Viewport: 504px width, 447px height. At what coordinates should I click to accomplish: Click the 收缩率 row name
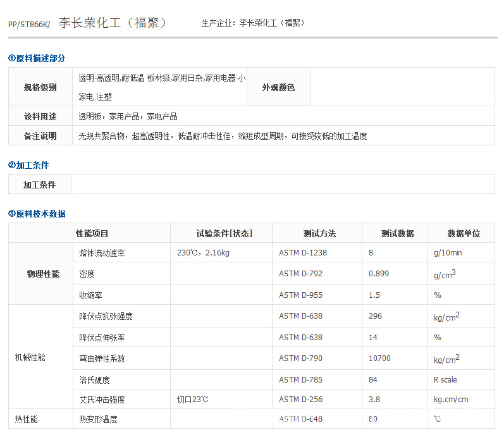pos(90,295)
